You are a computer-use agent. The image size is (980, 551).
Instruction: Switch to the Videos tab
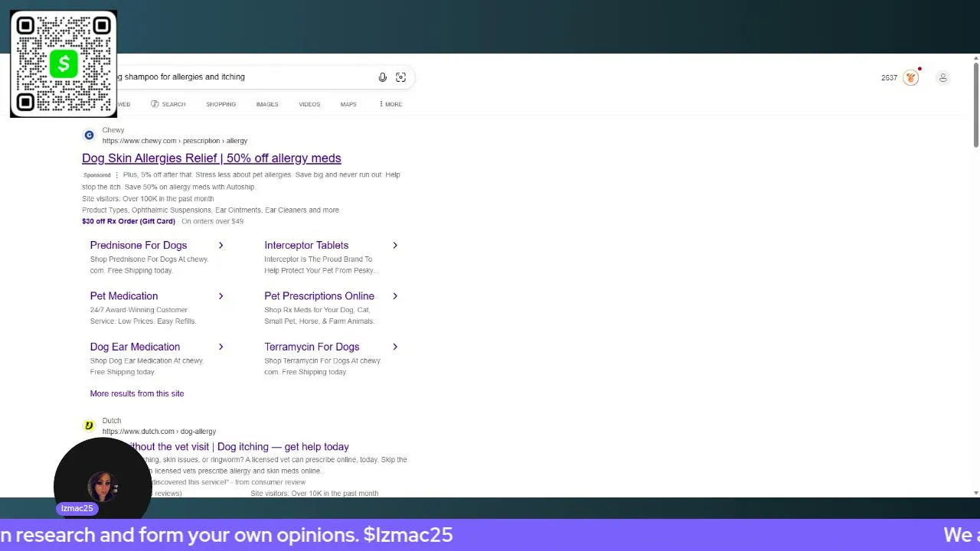point(309,104)
